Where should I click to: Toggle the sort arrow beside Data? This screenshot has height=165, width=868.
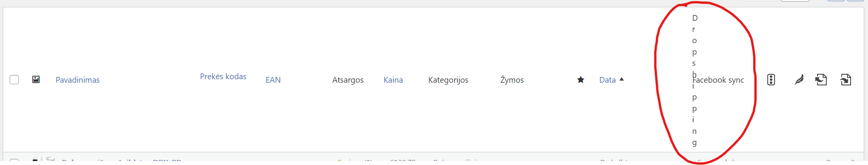tap(621, 79)
